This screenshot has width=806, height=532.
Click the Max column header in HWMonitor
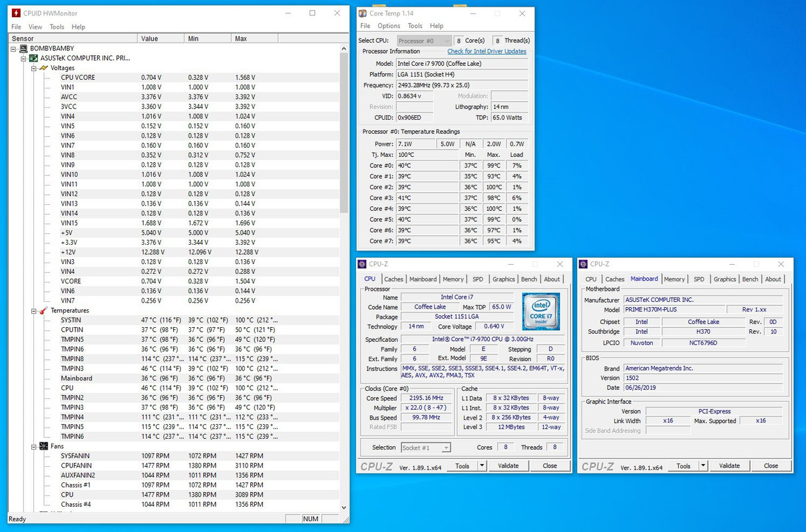(255, 39)
